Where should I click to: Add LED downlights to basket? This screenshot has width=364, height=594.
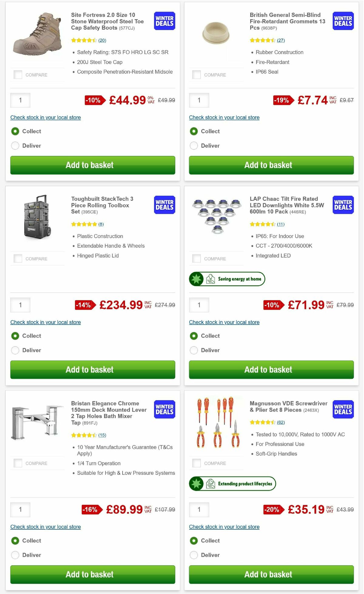point(271,370)
